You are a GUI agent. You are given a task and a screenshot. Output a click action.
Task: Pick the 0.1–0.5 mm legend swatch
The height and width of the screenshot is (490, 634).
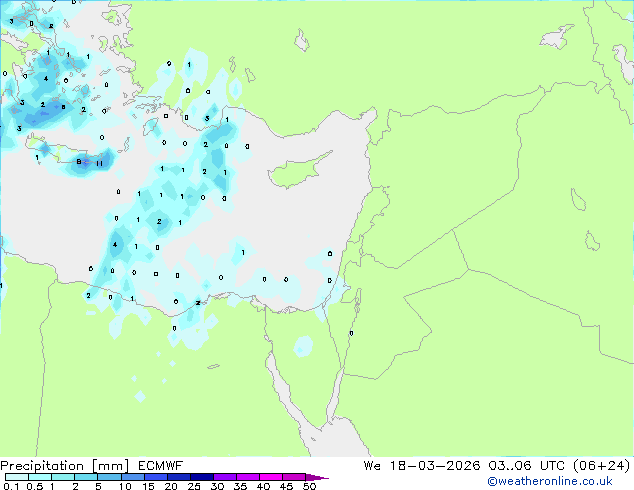click(17, 477)
